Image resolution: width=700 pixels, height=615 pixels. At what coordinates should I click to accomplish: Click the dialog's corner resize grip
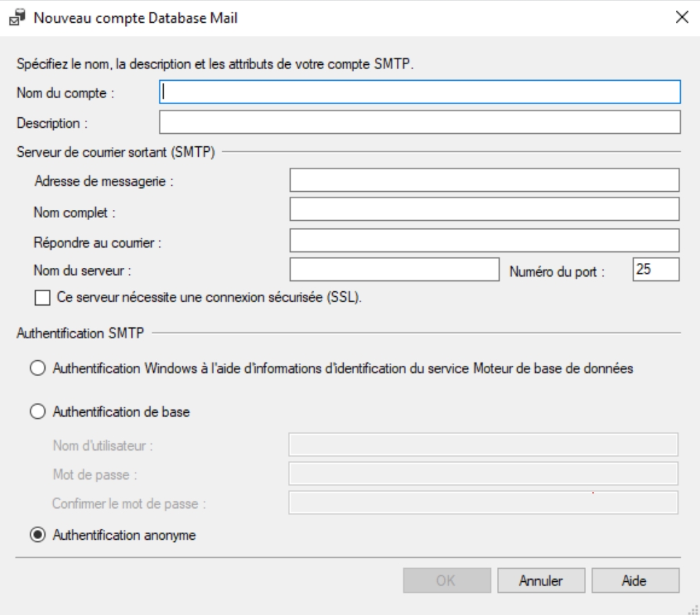click(x=692, y=607)
